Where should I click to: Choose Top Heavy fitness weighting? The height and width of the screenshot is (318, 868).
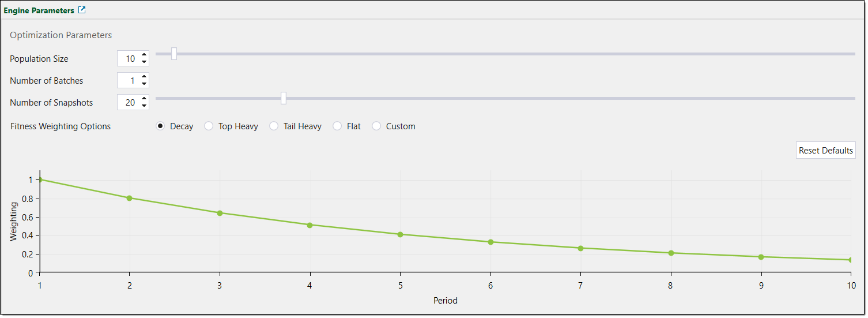[209, 126]
